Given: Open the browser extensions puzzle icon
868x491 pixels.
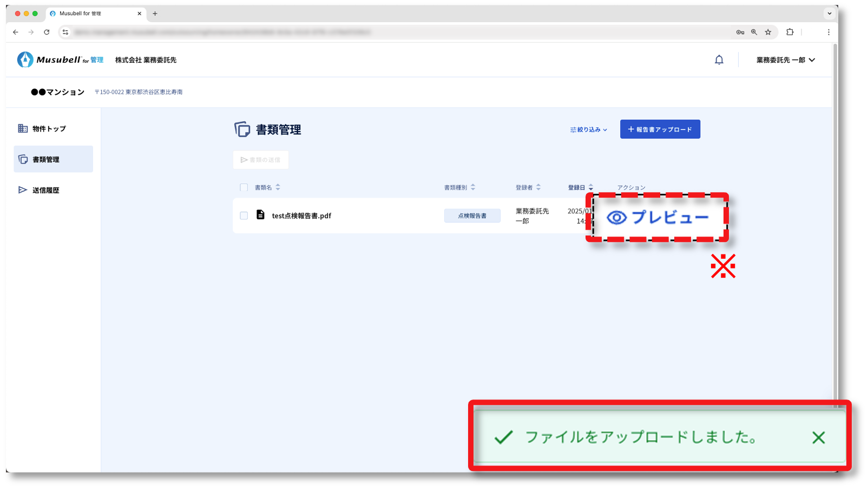Looking at the screenshot, I should point(790,32).
